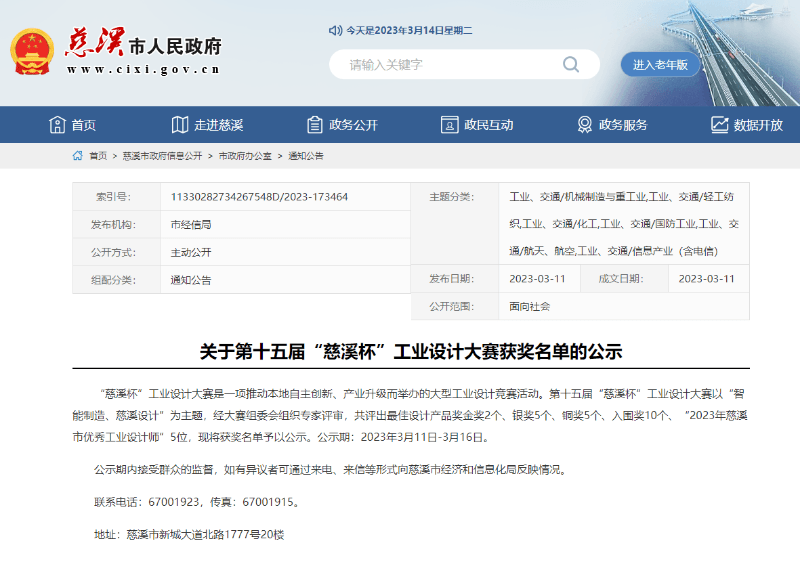Click the 主动公开 disclosure method value

click(191, 252)
